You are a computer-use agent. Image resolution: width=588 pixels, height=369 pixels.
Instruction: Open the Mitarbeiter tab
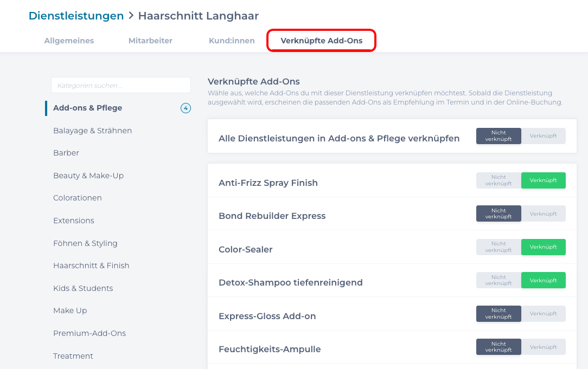(150, 40)
